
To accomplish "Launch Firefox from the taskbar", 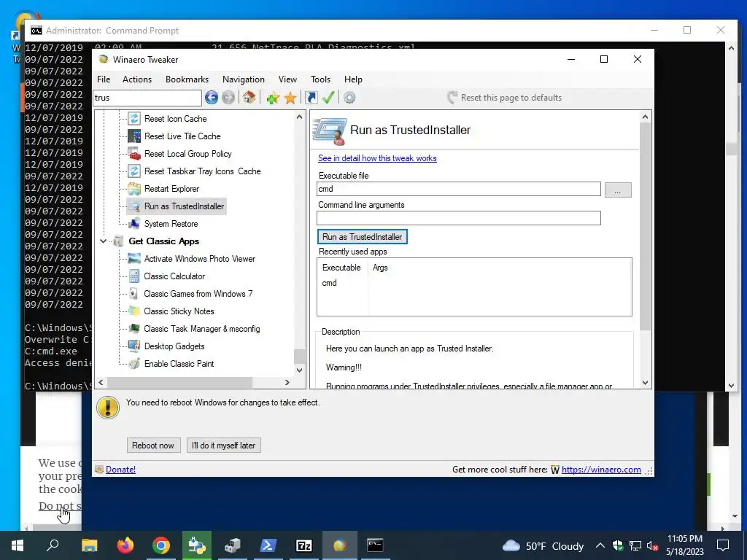I will click(x=125, y=545).
